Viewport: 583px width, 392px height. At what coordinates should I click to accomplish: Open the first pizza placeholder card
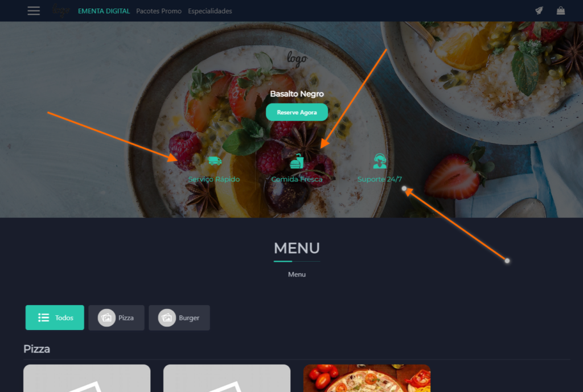pyautogui.click(x=87, y=378)
